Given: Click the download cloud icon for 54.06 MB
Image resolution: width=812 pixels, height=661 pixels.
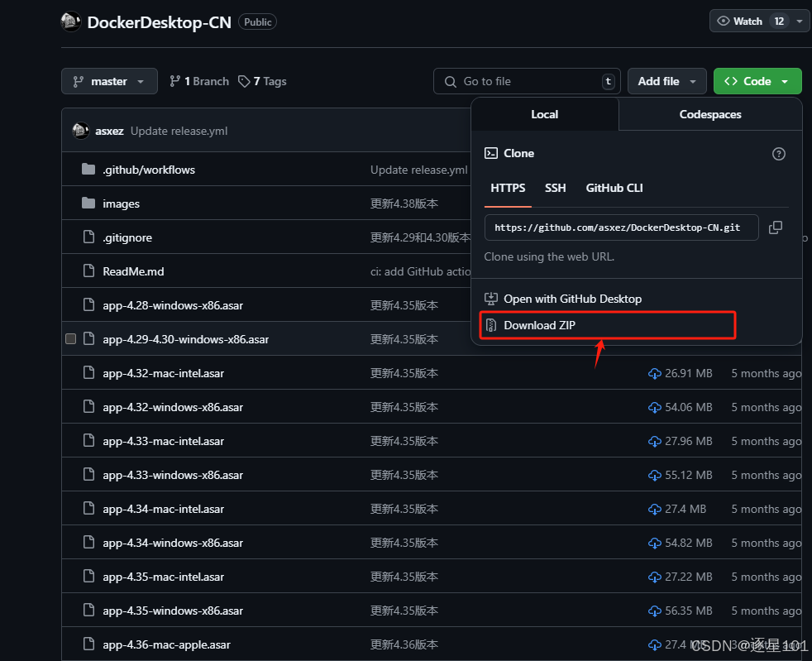Looking at the screenshot, I should pyautogui.click(x=655, y=408).
